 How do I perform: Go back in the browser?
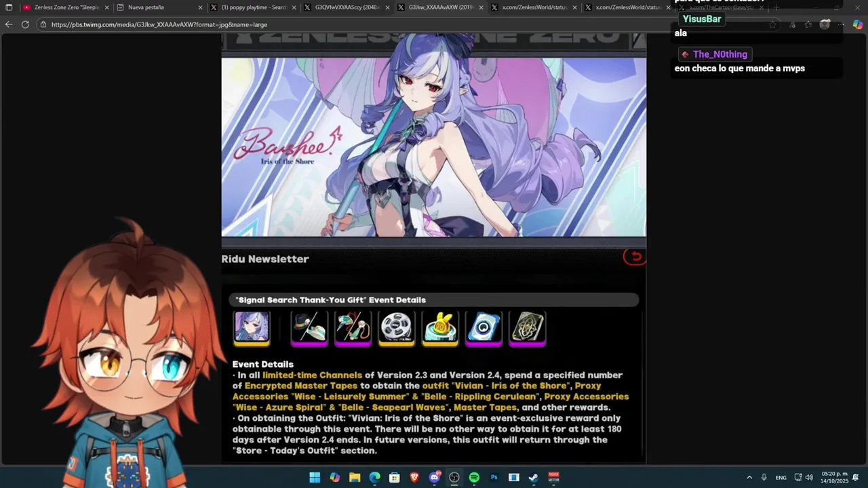(x=9, y=24)
